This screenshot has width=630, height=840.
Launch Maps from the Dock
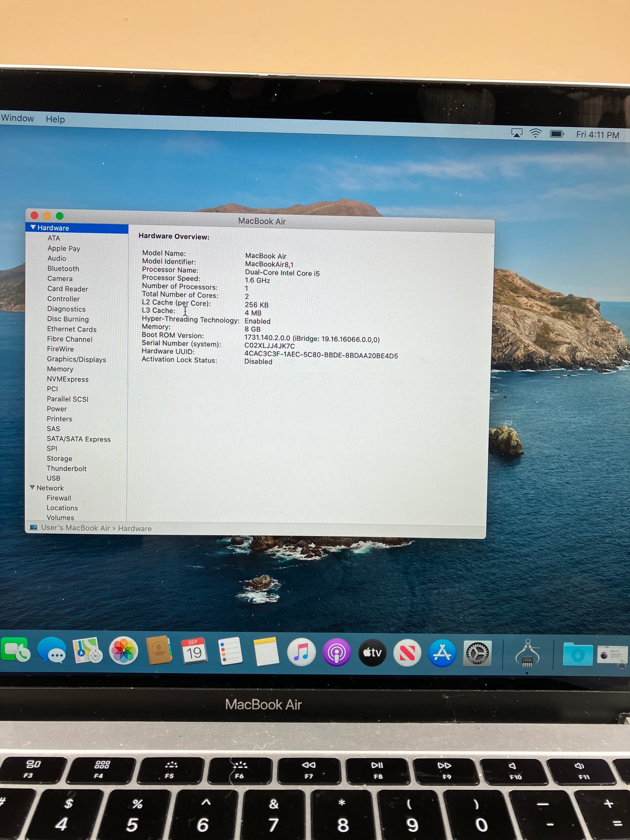pyautogui.click(x=88, y=651)
